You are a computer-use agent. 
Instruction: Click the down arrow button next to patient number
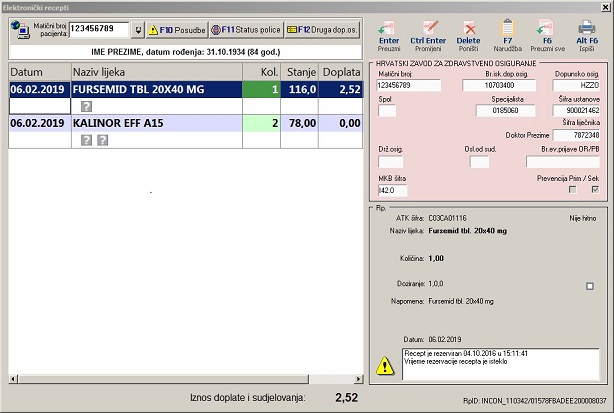tap(138, 30)
